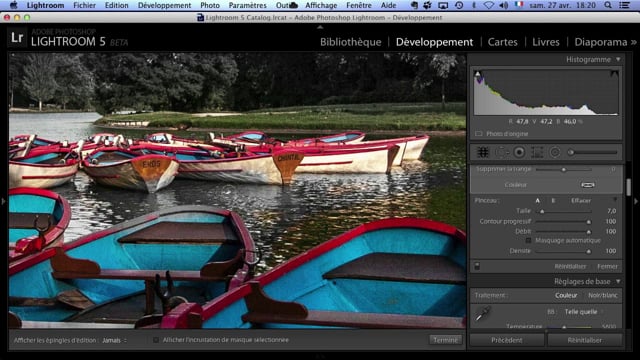Pick the White Balance eyedropper tool
The width and height of the screenshot is (640, 360).
point(482,314)
